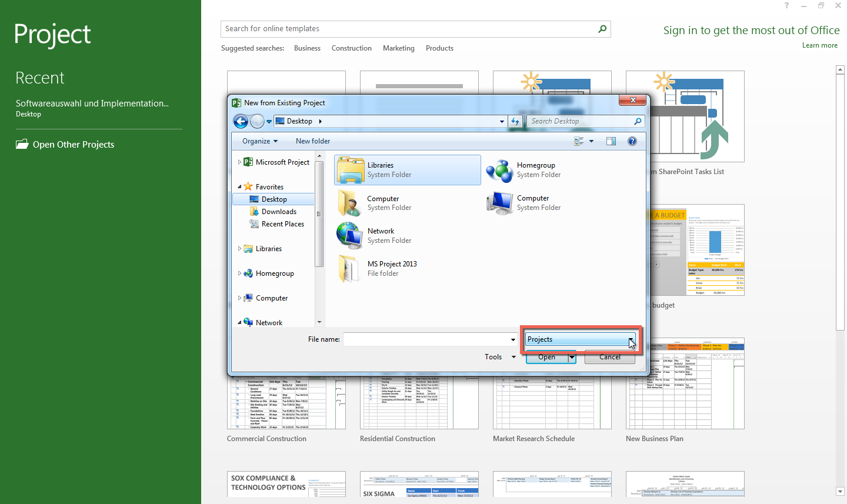
Task: Open recent Softwareauswahl und Implementation project
Action: [x=92, y=108]
